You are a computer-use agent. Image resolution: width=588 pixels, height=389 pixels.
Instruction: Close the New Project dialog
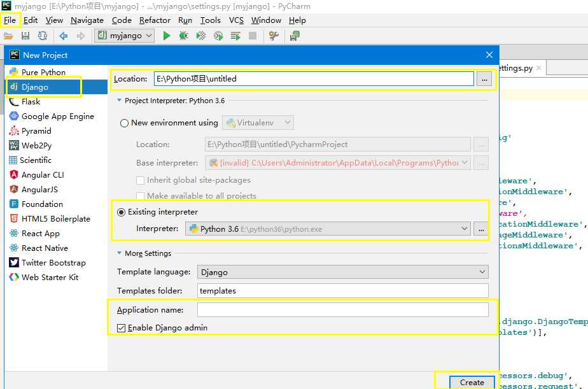click(x=489, y=55)
